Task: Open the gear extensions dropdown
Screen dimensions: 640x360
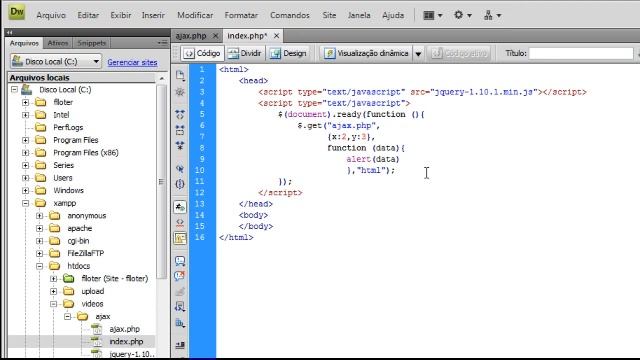Action: click(463, 16)
